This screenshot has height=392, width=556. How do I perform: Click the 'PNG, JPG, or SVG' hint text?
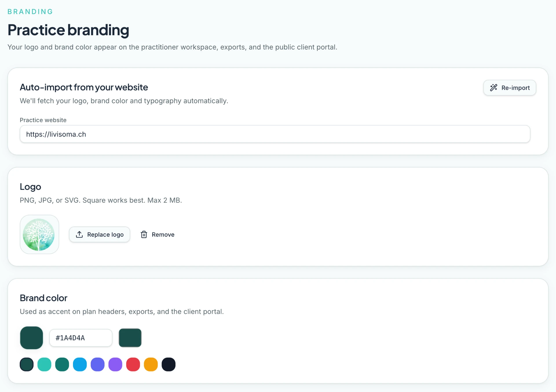(101, 200)
